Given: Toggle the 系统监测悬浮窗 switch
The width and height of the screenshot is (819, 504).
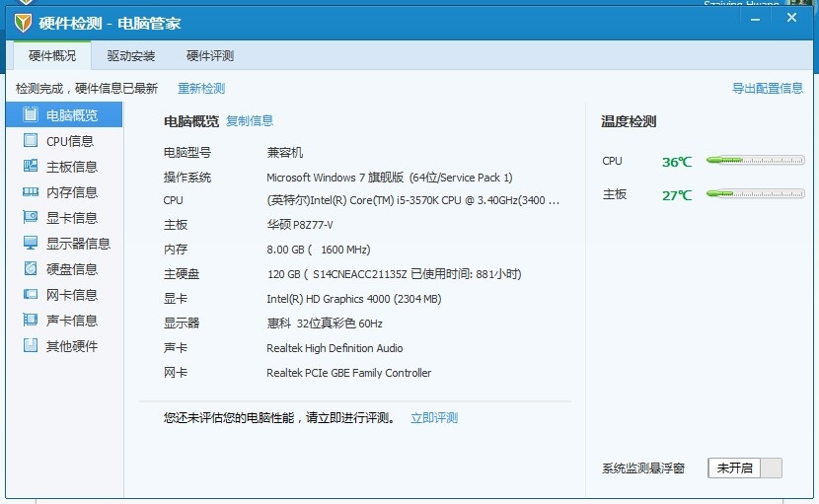Looking at the screenshot, I should click(745, 468).
